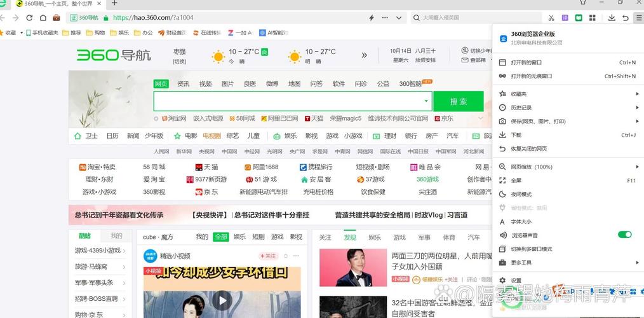Play the 精选小视频 video
Viewport: 644px width, 318px height.
tap(222, 301)
